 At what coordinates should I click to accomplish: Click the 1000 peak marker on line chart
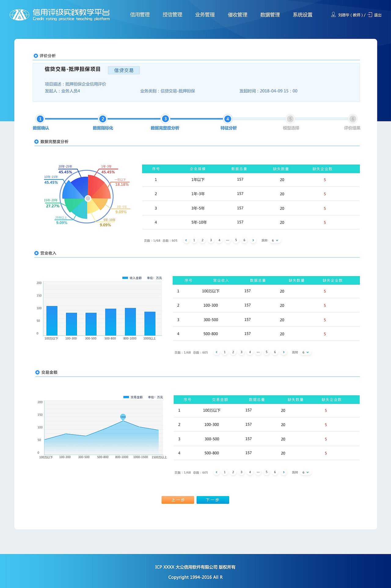pos(123,417)
